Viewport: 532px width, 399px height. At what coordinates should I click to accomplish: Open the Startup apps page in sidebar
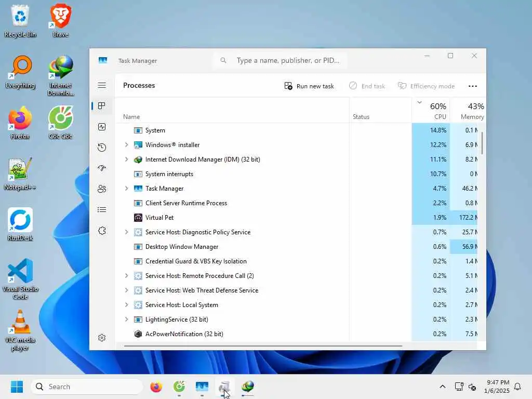point(102,168)
